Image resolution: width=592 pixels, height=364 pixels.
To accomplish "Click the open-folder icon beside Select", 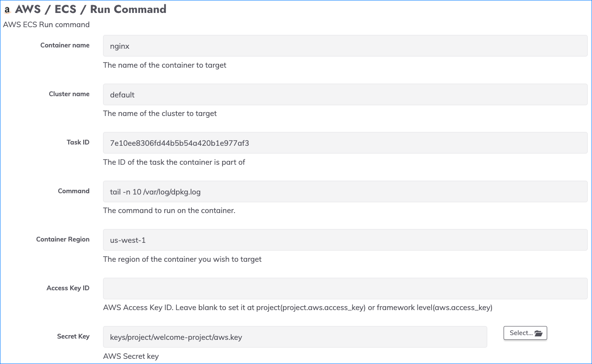I will (538, 333).
